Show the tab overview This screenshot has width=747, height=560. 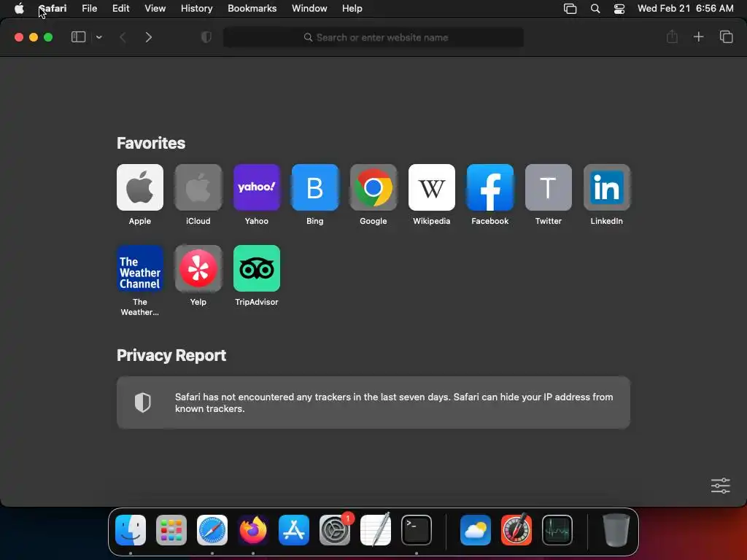(726, 36)
